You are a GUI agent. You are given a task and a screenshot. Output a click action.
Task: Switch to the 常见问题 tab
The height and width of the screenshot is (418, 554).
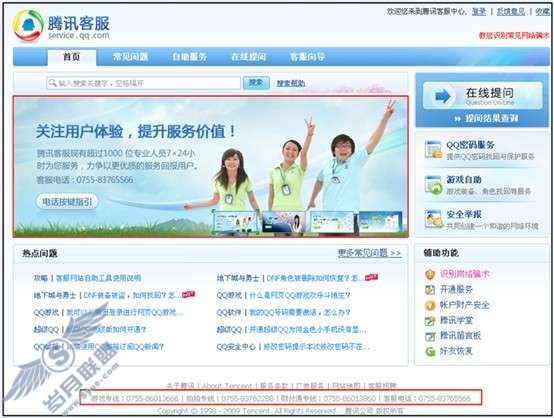(x=130, y=57)
